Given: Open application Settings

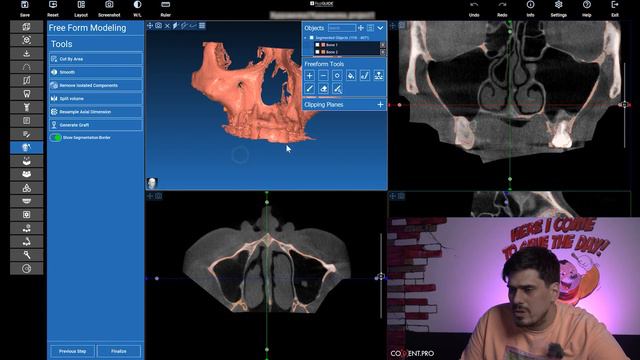Looking at the screenshot, I should [558, 9].
